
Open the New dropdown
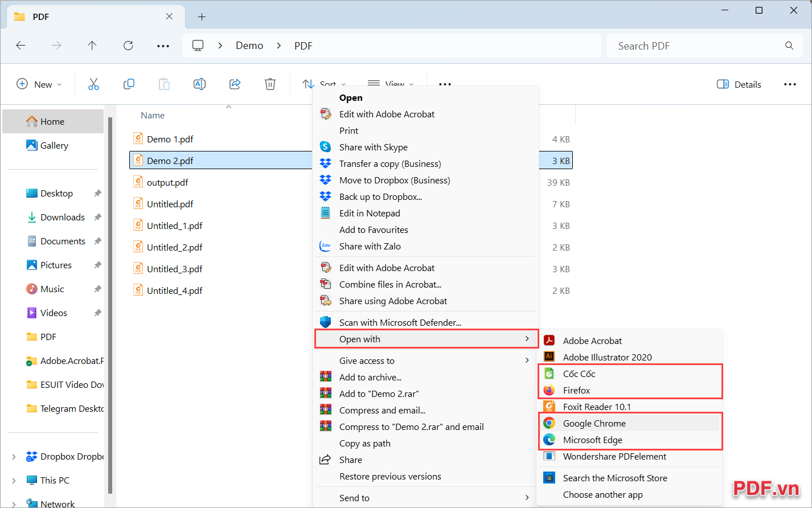coord(39,84)
